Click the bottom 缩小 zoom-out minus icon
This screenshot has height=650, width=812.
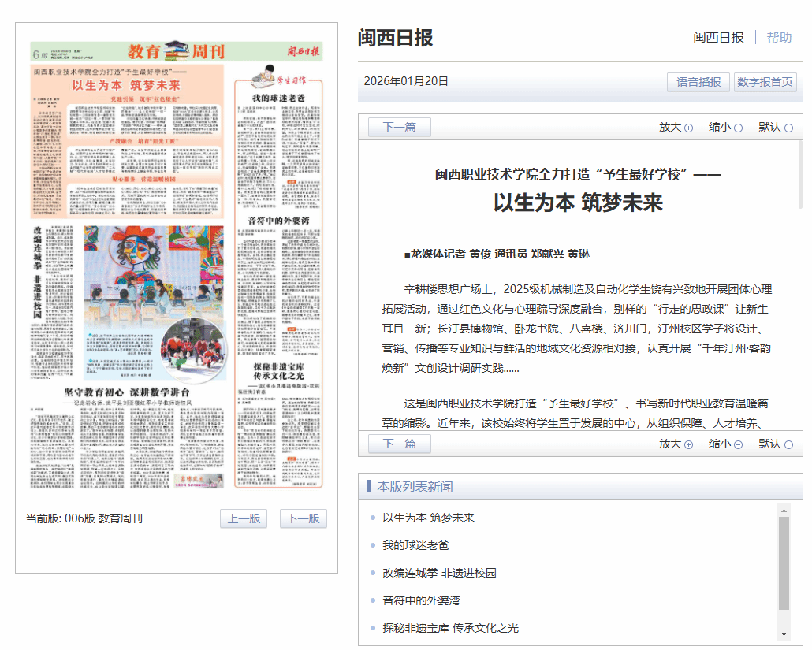(x=738, y=444)
